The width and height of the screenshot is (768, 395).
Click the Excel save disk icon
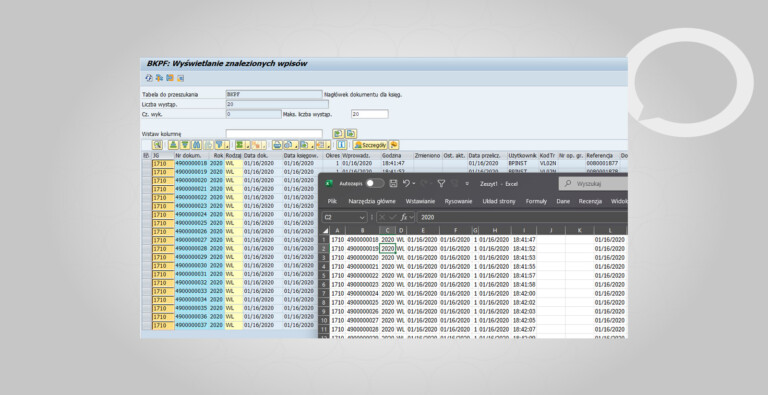pos(393,183)
